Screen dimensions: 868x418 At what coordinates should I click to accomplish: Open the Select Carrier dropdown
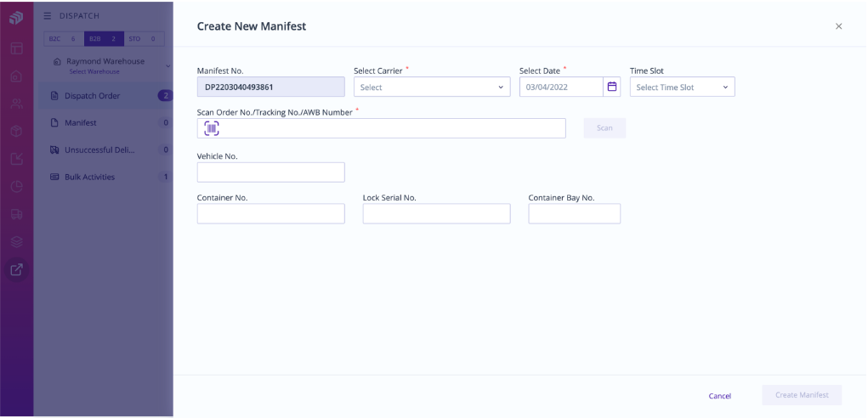click(432, 87)
